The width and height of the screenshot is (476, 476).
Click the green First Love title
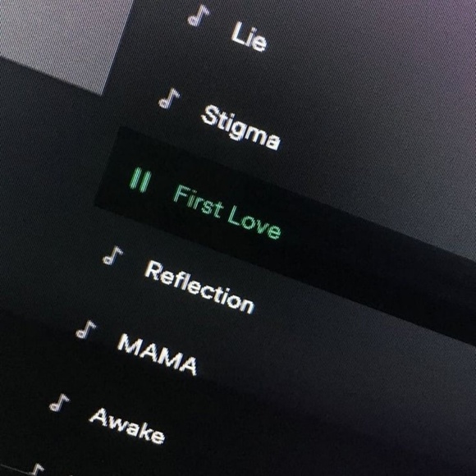[227, 213]
